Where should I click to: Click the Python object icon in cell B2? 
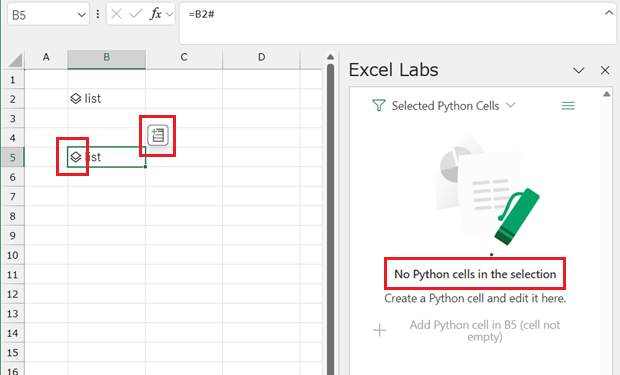click(76, 98)
